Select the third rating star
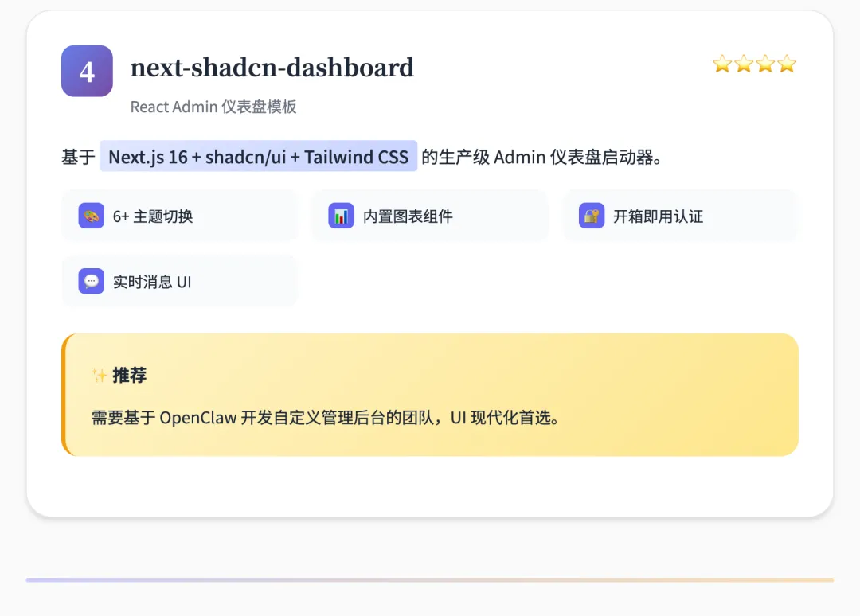 [765, 64]
